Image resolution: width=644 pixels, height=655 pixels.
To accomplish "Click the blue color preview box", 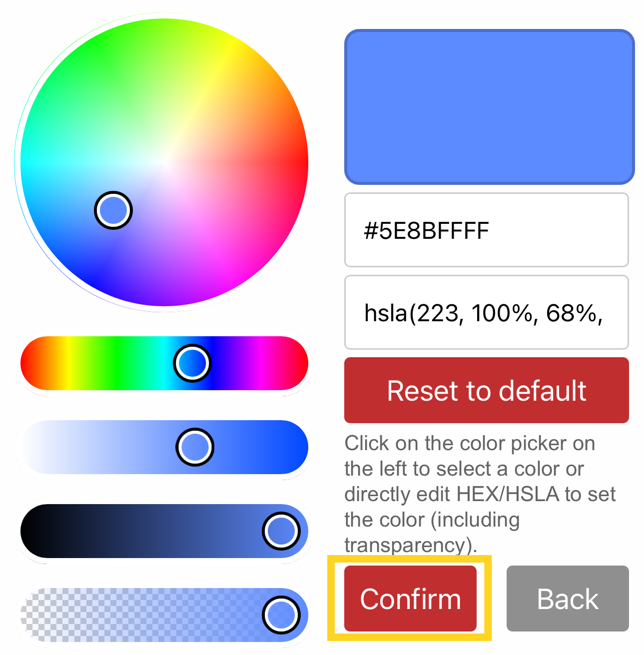I will click(x=489, y=106).
